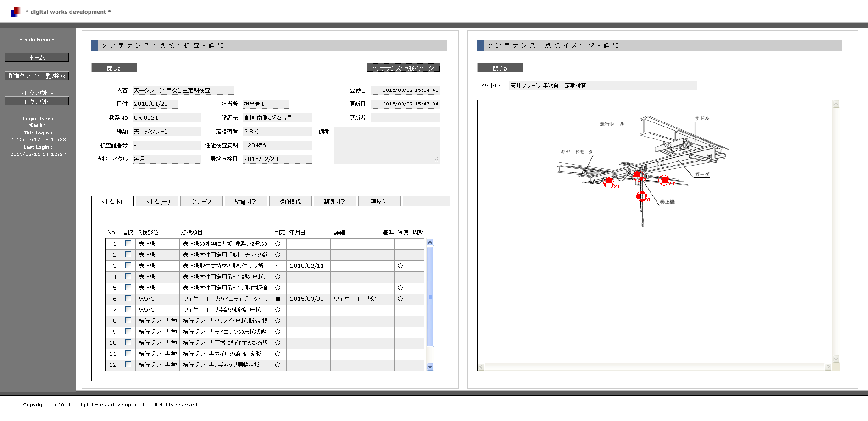Click the photo circle mark in row 3
Viewport: 868px width, 421px height.
pos(400,266)
